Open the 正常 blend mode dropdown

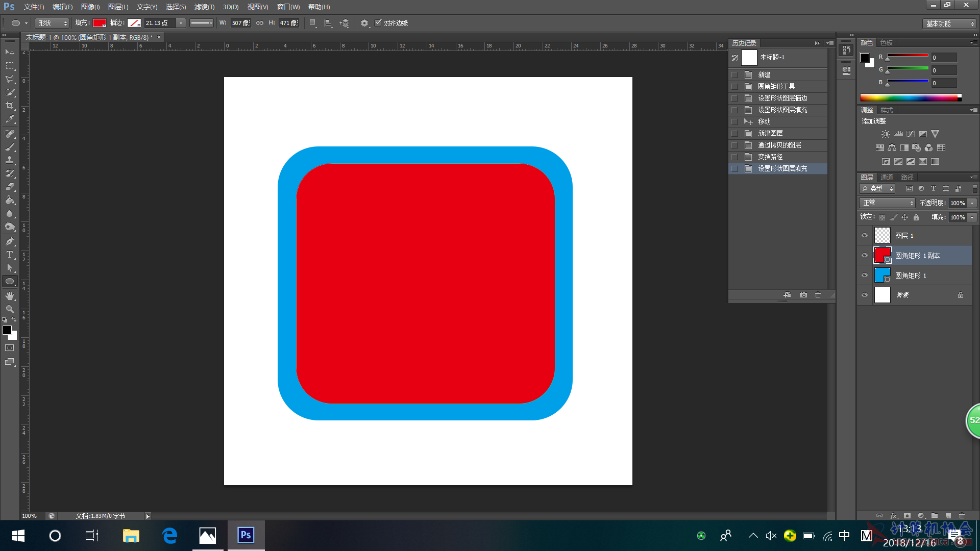[887, 203]
